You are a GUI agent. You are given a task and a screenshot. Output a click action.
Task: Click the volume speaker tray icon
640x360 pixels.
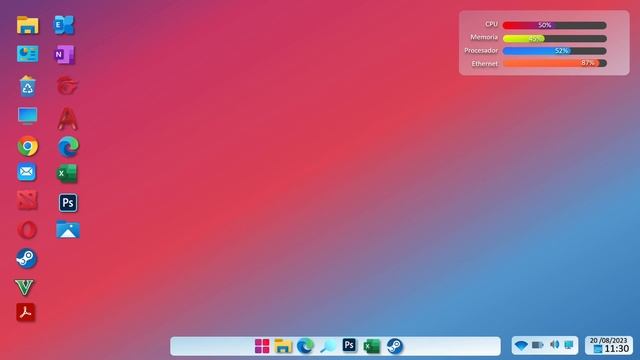[554, 345]
